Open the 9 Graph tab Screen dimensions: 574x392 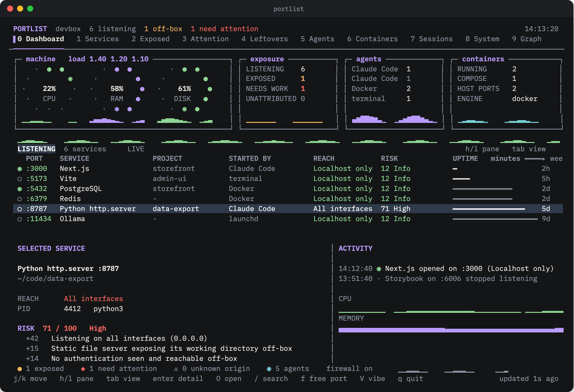[x=527, y=39]
